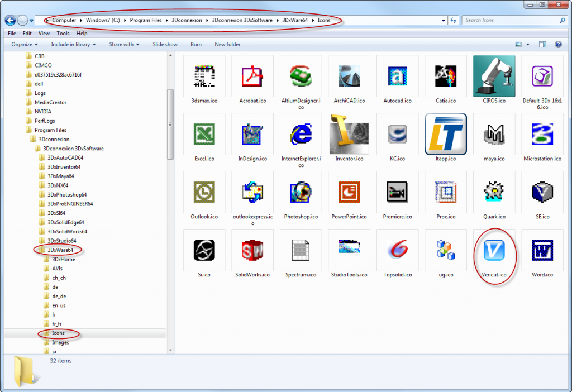Change the view with the views icon

pyautogui.click(x=518, y=45)
